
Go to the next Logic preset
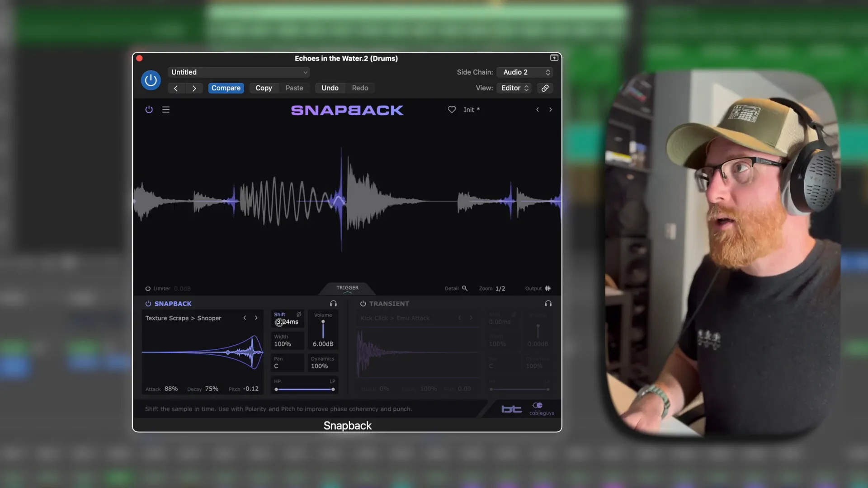coord(194,88)
